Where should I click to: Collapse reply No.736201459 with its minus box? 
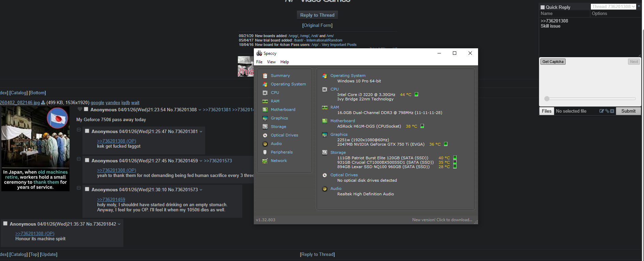[x=79, y=159]
